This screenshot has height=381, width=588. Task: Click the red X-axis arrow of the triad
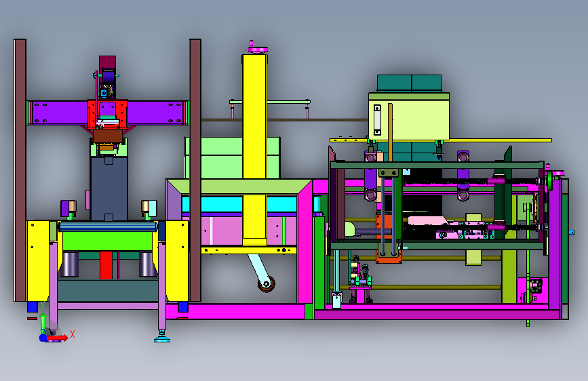click(x=58, y=338)
